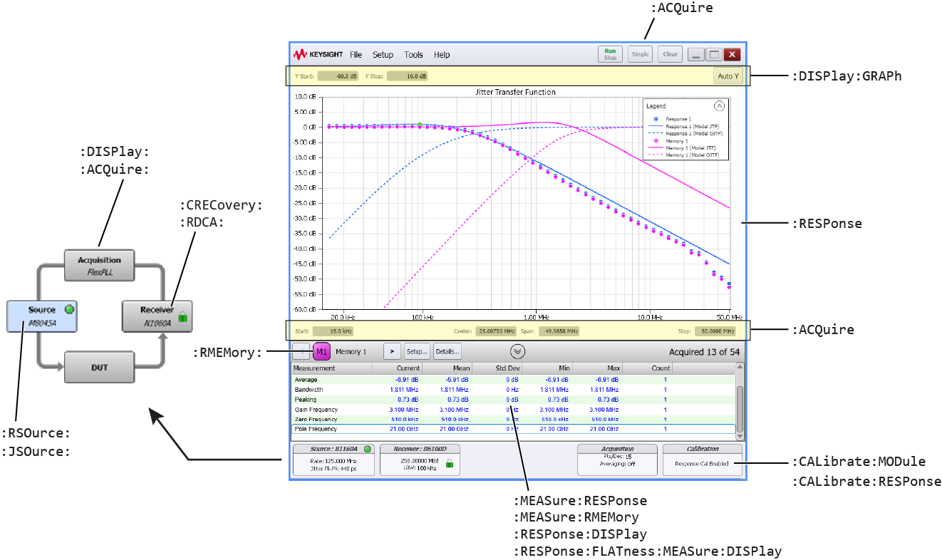Click the results table scrollbar up arrow
942x560 pixels.
[740, 367]
